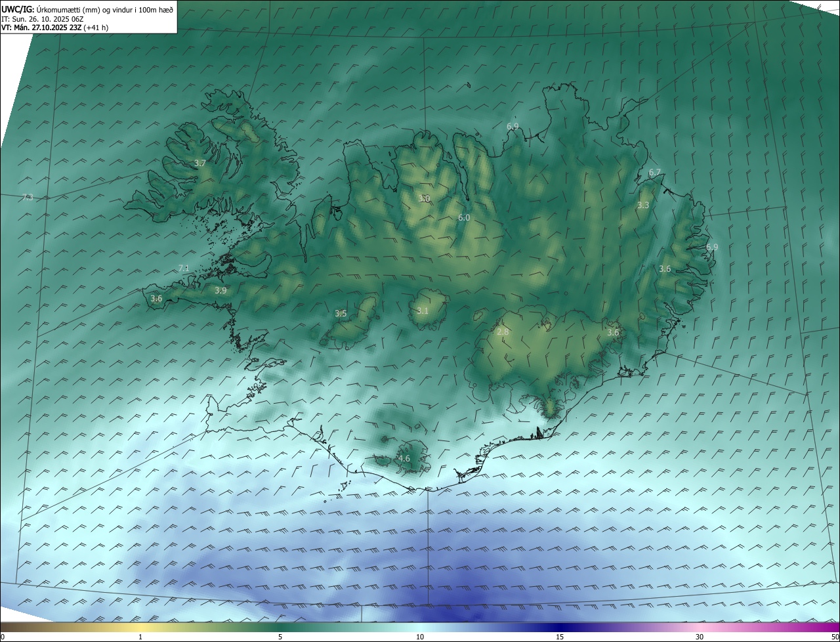
Task: Select the 1 mm yellow section of the legend
Action: point(140,628)
